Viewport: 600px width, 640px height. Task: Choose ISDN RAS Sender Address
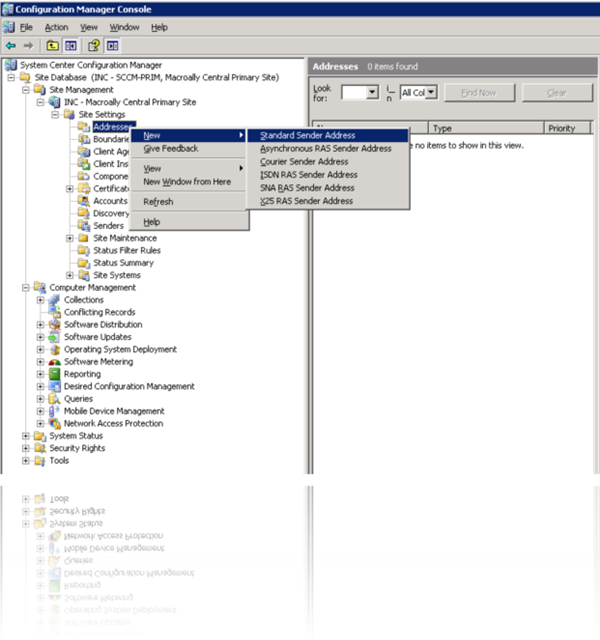coord(328,175)
